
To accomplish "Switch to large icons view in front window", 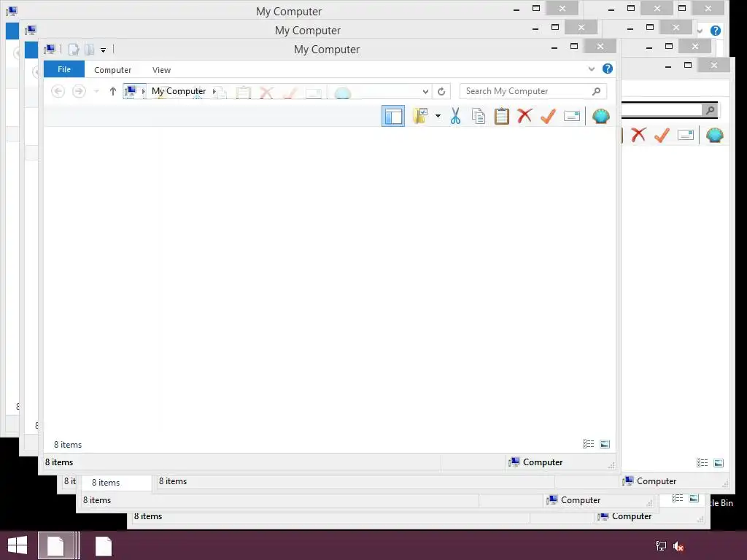I will pos(605,444).
